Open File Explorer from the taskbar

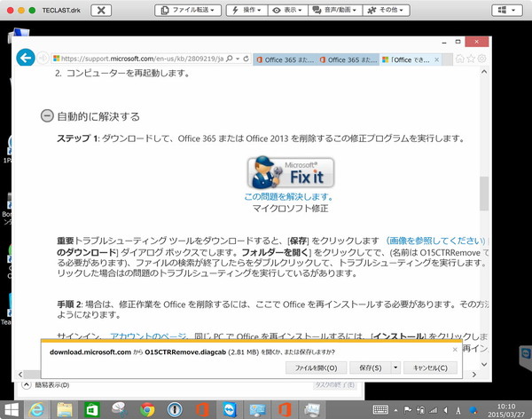(x=65, y=410)
